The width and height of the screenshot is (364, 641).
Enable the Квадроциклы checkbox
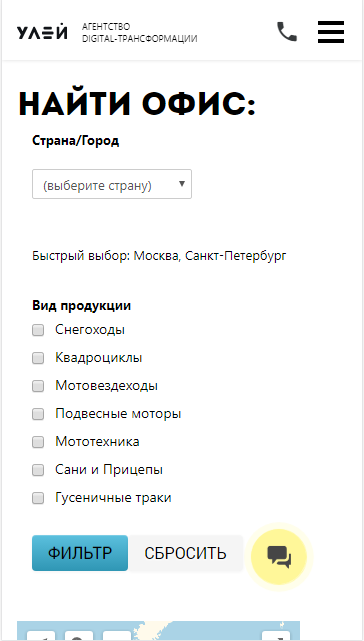38,358
